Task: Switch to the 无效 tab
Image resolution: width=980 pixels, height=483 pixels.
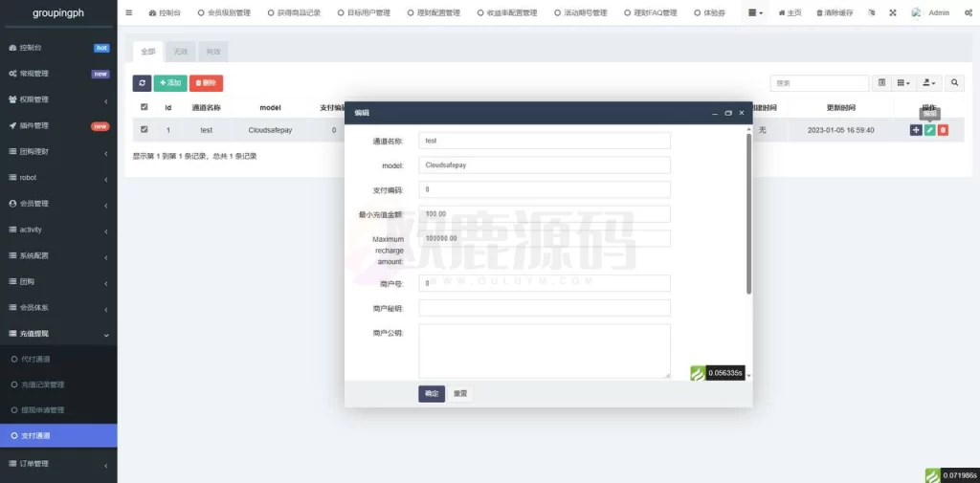Action: pos(181,52)
